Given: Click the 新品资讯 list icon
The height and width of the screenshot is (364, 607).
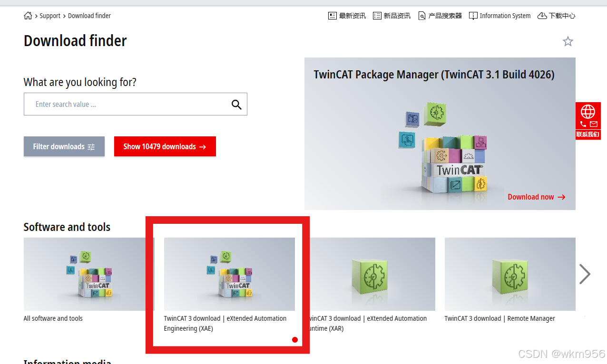Looking at the screenshot, I should [377, 16].
